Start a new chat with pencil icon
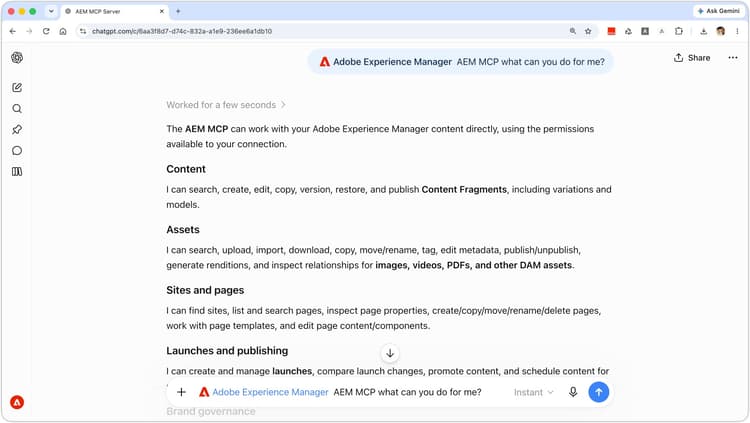 pyautogui.click(x=17, y=88)
